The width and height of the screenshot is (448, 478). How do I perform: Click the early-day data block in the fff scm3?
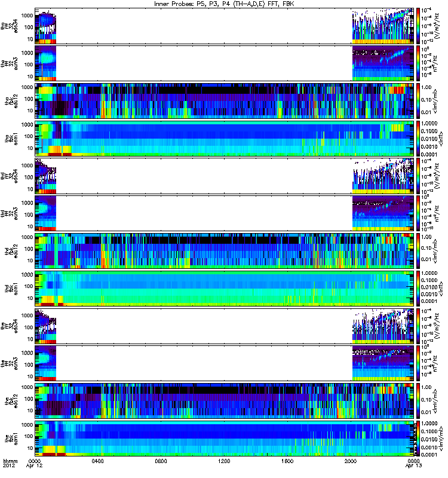coord(45,363)
